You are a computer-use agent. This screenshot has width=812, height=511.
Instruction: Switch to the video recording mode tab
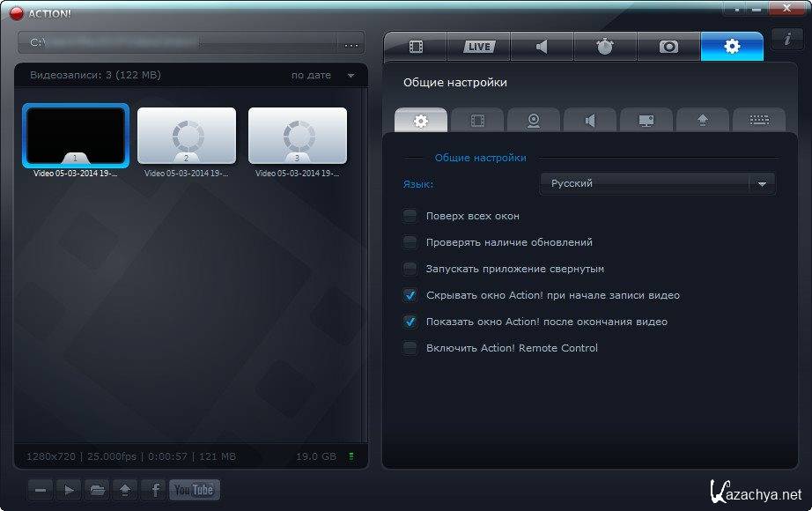(416, 47)
